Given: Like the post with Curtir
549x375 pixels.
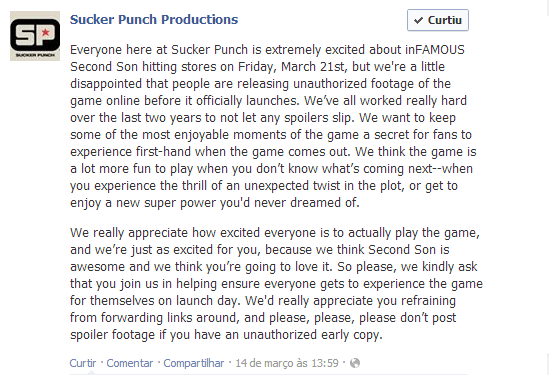Looking at the screenshot, I should pyautogui.click(x=83, y=363).
